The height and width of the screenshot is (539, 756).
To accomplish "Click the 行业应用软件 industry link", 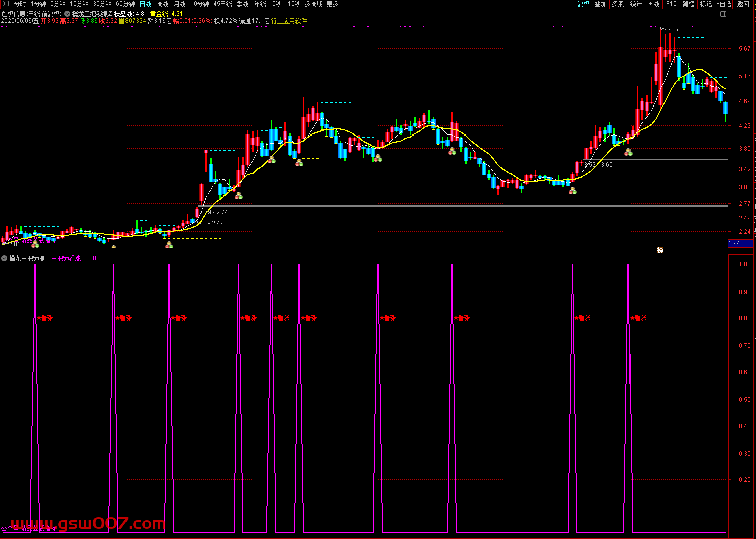I will (289, 21).
